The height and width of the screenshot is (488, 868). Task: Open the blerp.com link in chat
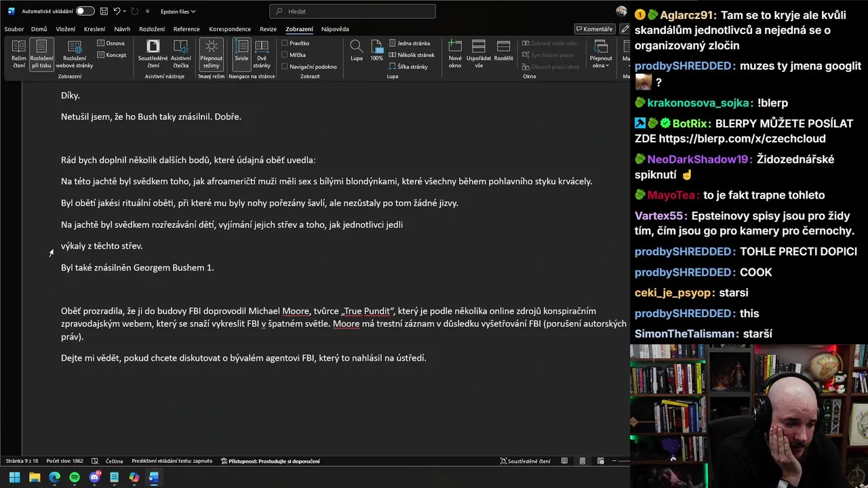(x=742, y=138)
